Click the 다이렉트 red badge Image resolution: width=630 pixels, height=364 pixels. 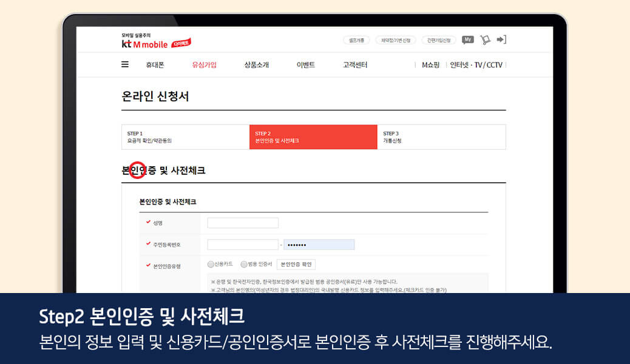pyautogui.click(x=181, y=43)
